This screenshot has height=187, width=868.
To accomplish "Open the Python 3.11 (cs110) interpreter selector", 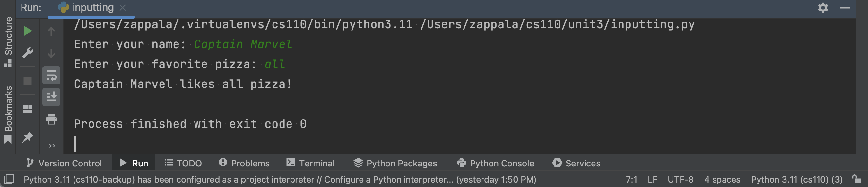I will point(796,179).
